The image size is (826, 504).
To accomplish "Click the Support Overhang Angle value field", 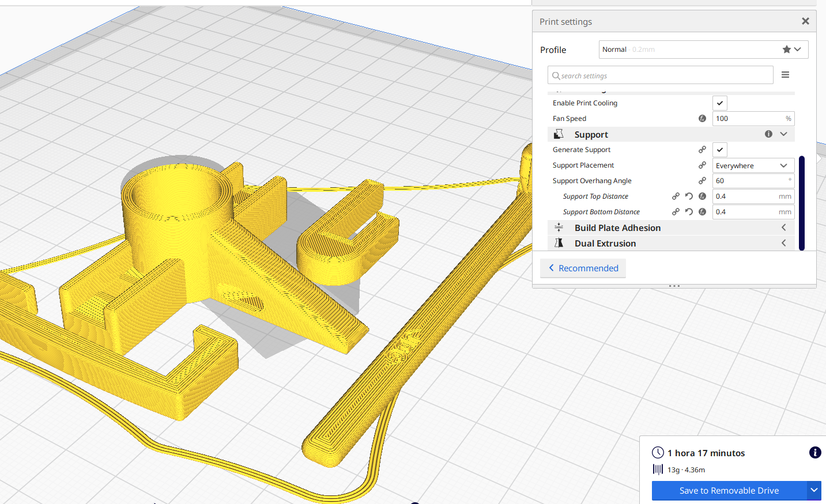I will (753, 181).
